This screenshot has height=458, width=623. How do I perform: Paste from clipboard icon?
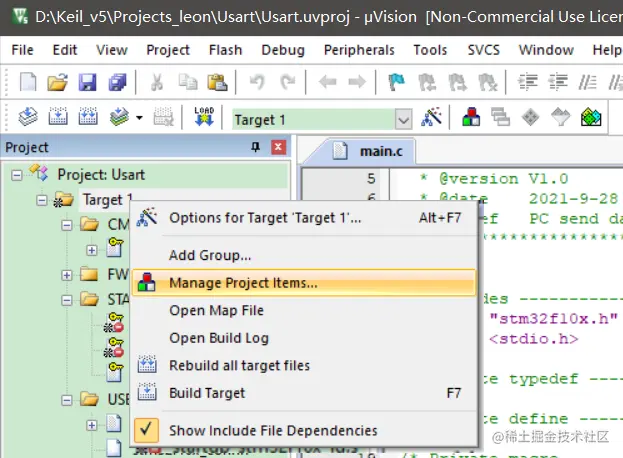[x=217, y=82]
